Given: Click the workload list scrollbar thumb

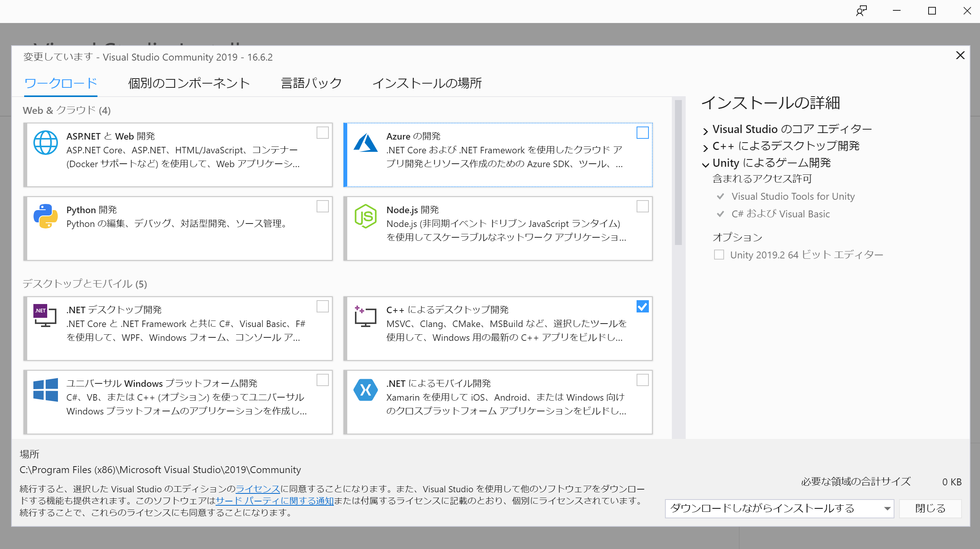Looking at the screenshot, I should (678, 173).
